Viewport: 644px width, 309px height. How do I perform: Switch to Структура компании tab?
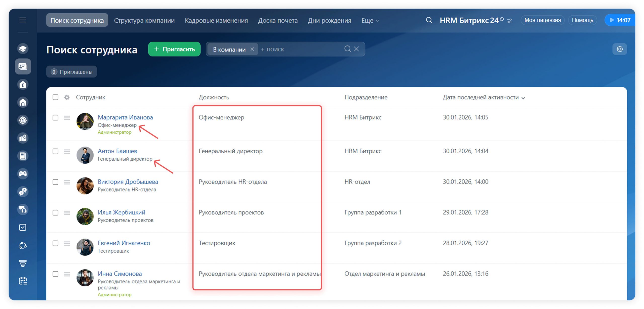click(x=144, y=20)
